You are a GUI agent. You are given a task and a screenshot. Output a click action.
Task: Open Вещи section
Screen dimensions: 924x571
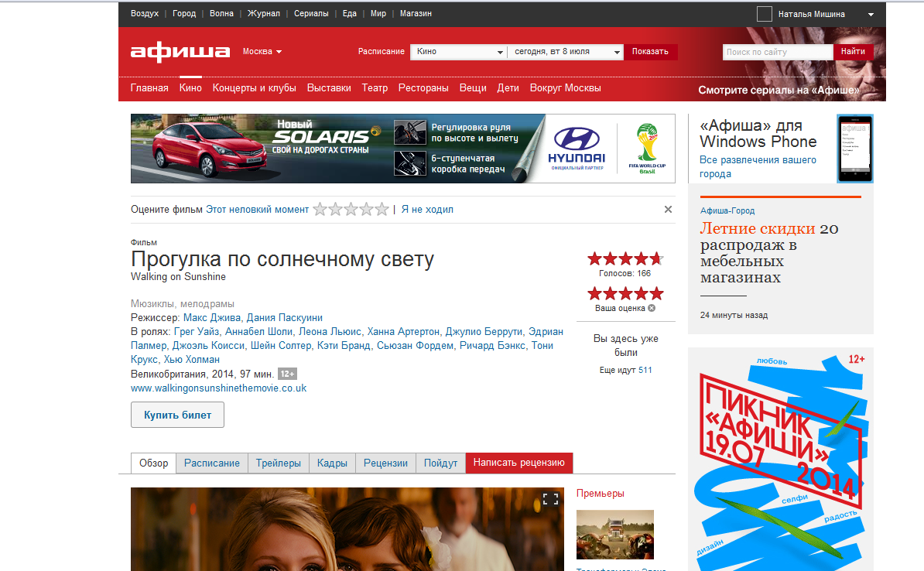(x=473, y=87)
